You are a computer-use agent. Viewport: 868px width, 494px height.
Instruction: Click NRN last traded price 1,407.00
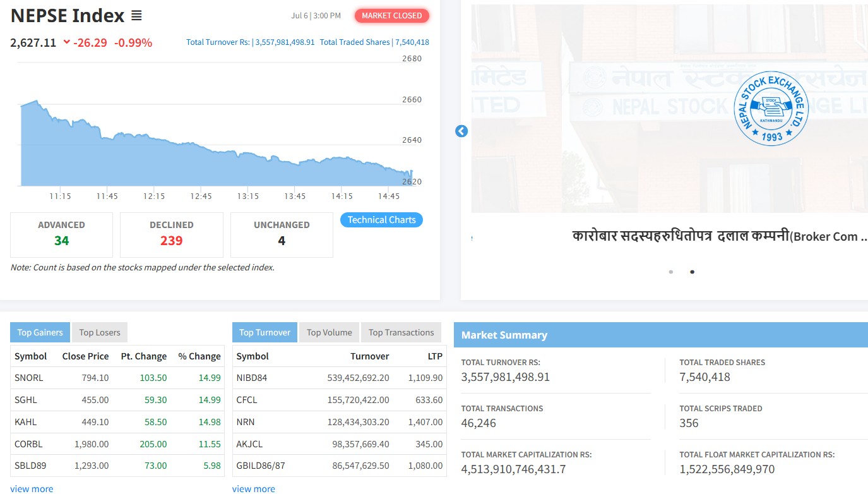(x=425, y=422)
